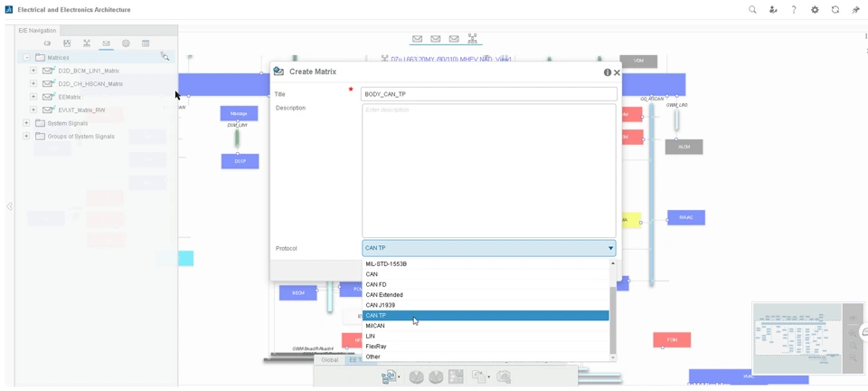Choose CAN FD from the protocol list
This screenshot has width=868, height=391.
click(486, 285)
